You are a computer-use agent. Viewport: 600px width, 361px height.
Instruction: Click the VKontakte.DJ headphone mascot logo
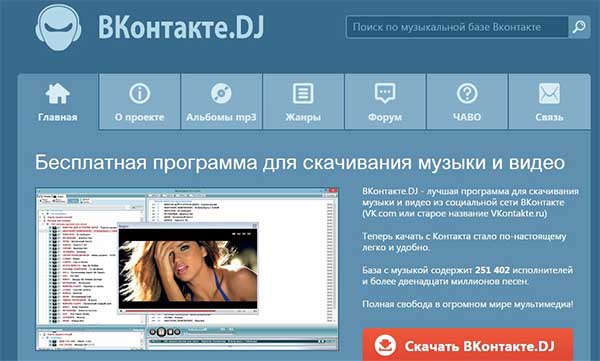[x=58, y=27]
